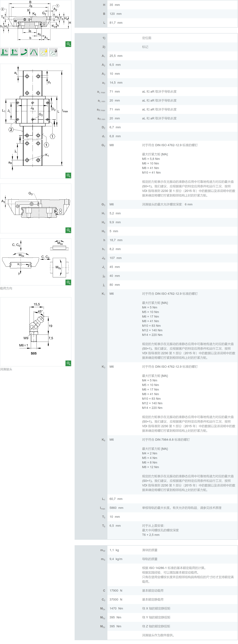This screenshot has height=644, width=238.
Task: Select the JB value 107 mm
Action: pyautogui.click(x=115, y=258)
